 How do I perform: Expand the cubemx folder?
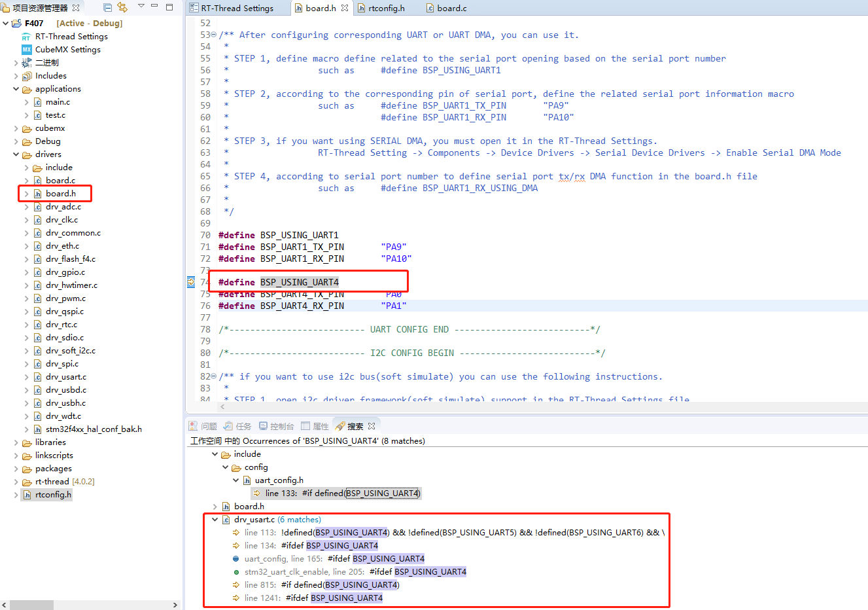pos(16,128)
